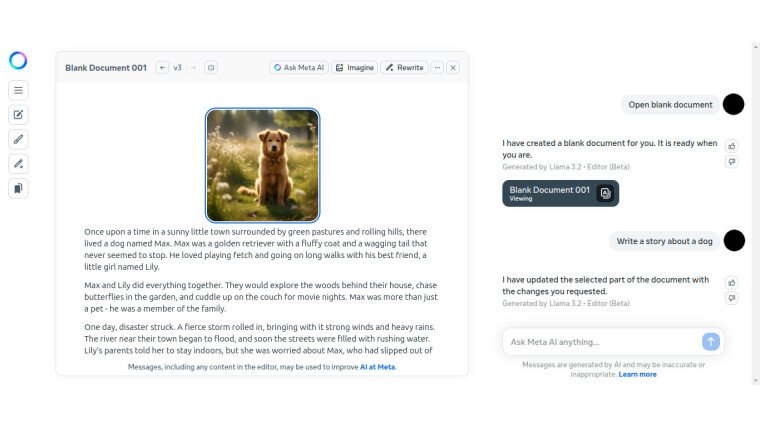760x428 pixels.
Task: Thumbs down the blank document response
Action: [x=732, y=162]
